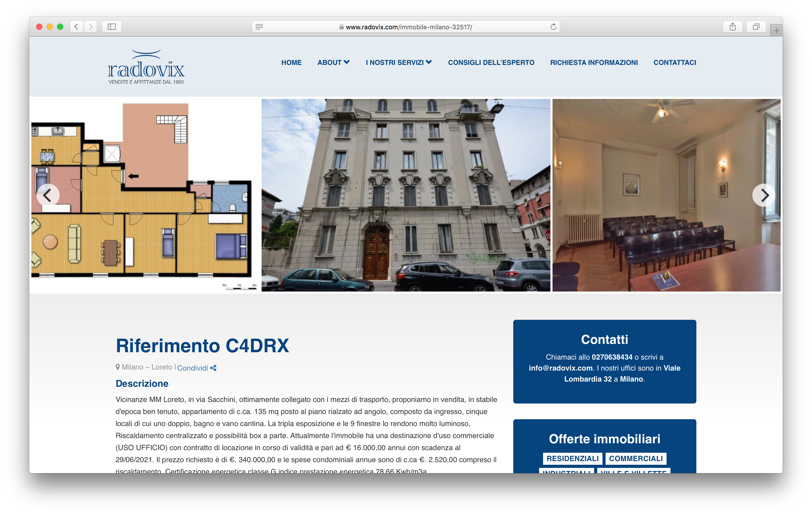Viewport: 812px width, 515px height.
Task: Open RICHIESTA INFORMAZIONI page
Action: coord(594,62)
